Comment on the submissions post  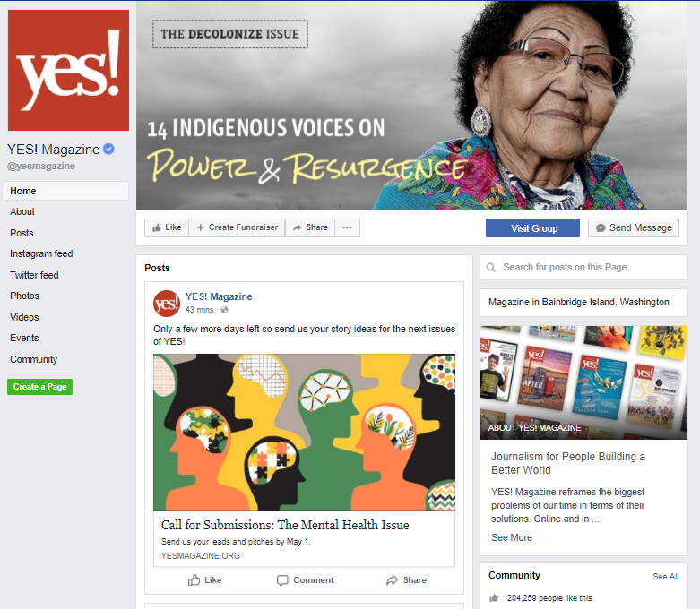pos(306,580)
